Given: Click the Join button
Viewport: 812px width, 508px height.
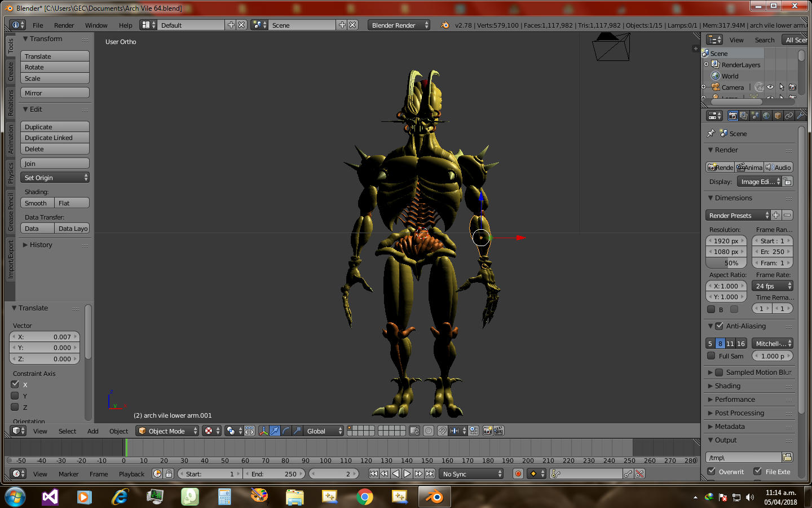Looking at the screenshot, I should coord(55,163).
